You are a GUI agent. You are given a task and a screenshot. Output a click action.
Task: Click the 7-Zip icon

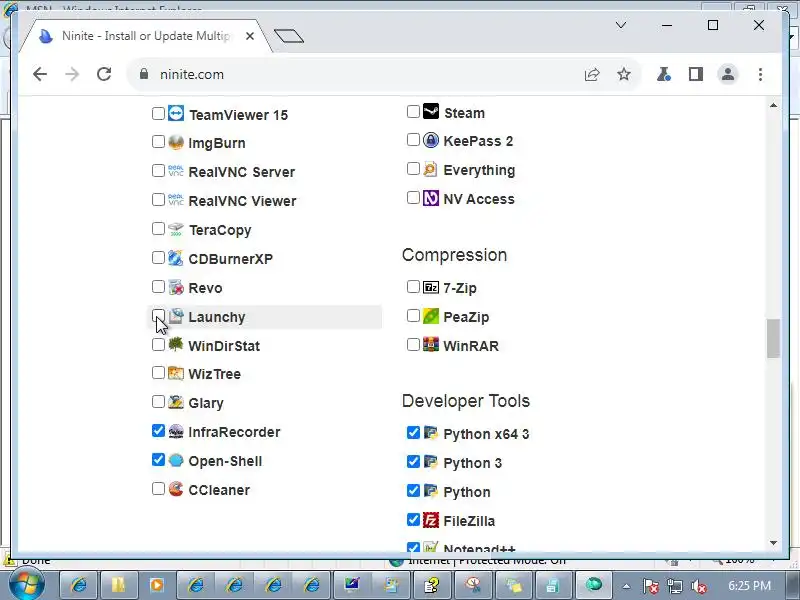pyautogui.click(x=431, y=287)
